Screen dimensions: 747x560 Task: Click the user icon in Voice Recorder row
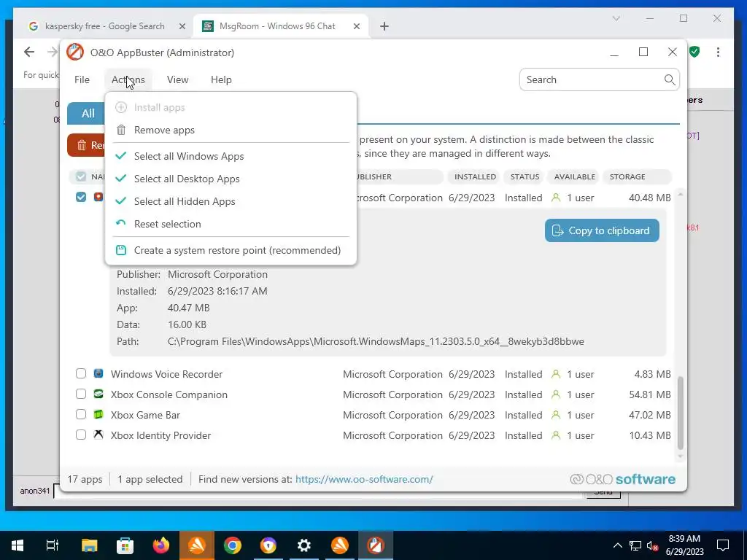point(555,374)
